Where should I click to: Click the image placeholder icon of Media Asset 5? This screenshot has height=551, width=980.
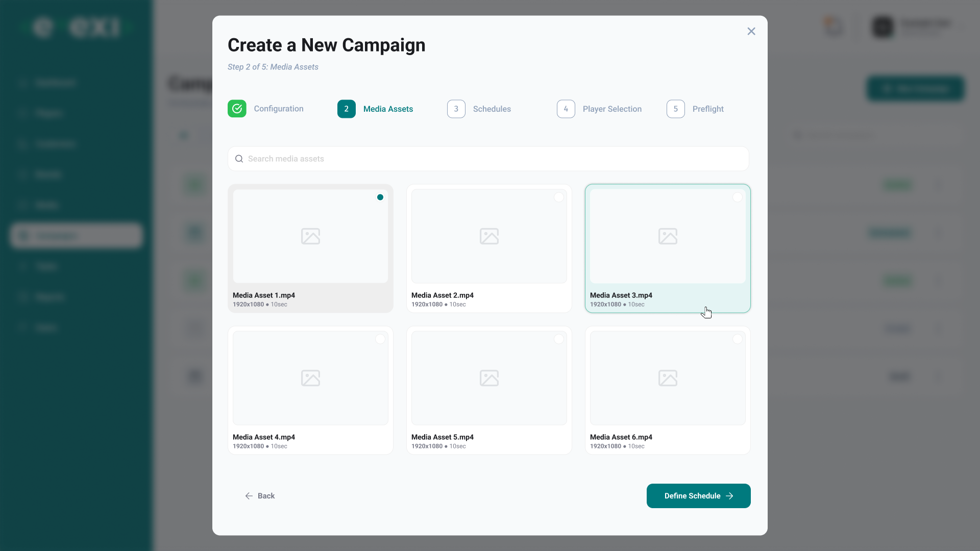(489, 378)
